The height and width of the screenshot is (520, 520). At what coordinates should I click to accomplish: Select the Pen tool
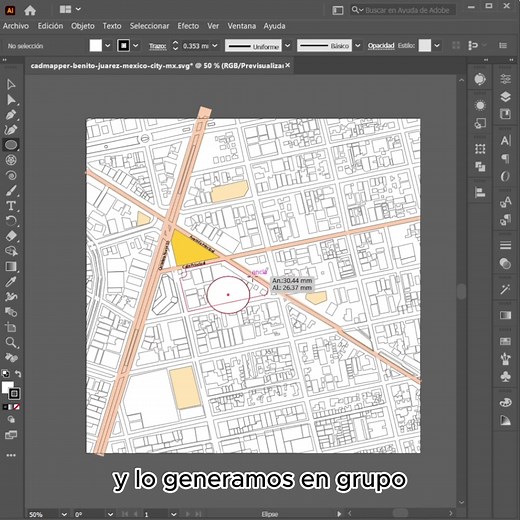coord(11,115)
